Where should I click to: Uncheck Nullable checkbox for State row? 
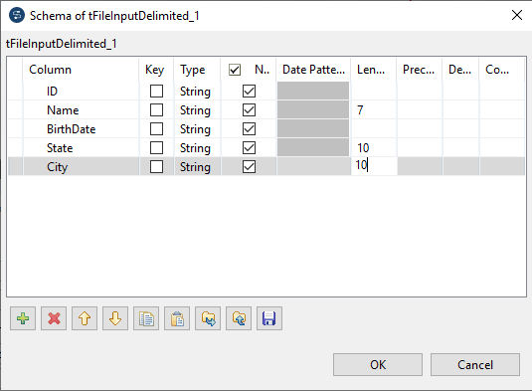[249, 148]
